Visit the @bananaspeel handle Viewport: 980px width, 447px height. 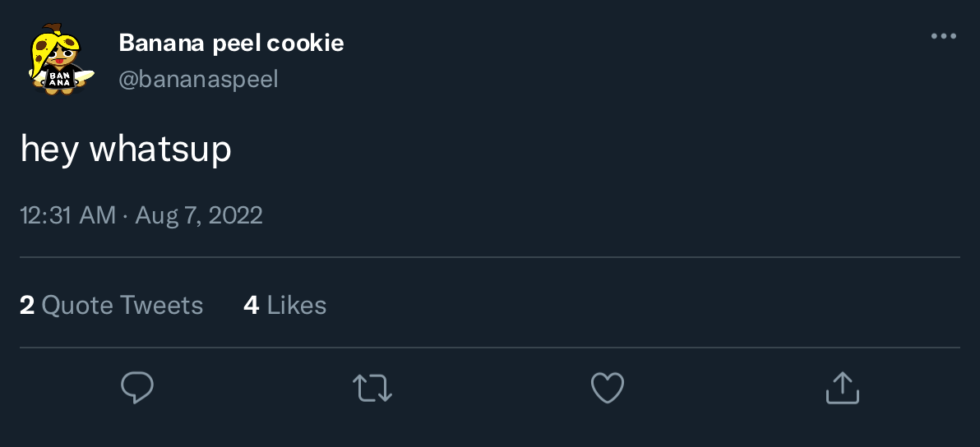(x=198, y=79)
